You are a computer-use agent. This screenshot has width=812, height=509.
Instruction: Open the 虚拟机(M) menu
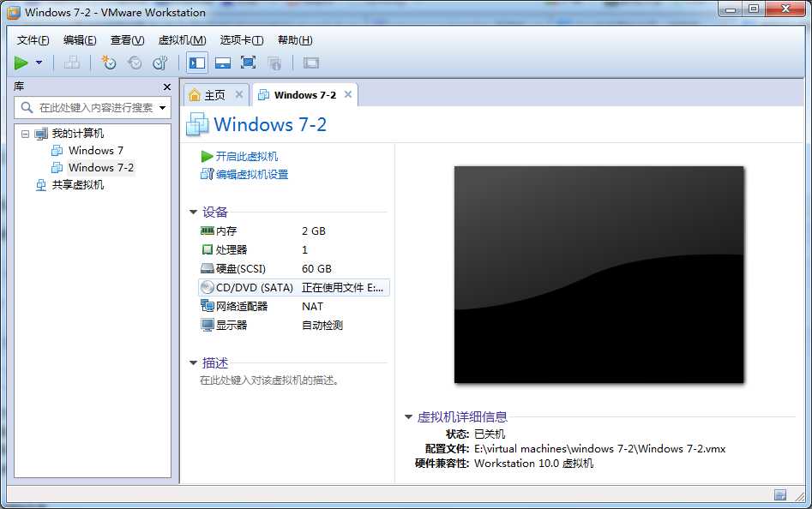pyautogui.click(x=183, y=39)
